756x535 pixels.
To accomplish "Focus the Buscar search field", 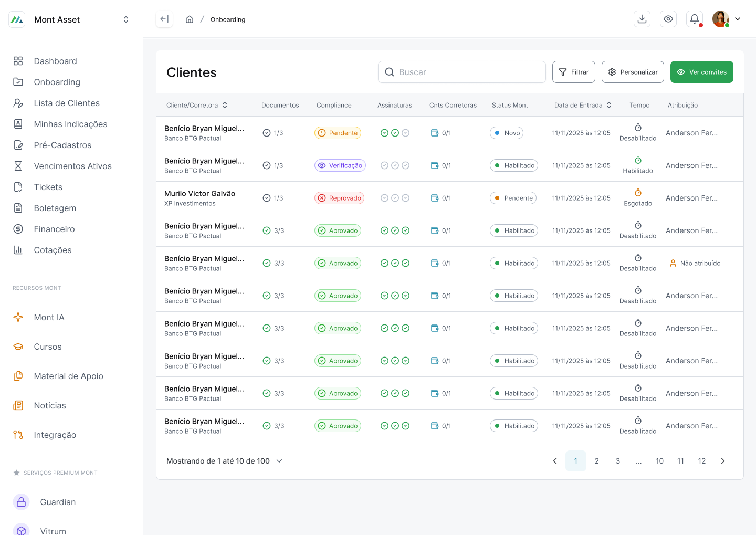I will (462, 72).
